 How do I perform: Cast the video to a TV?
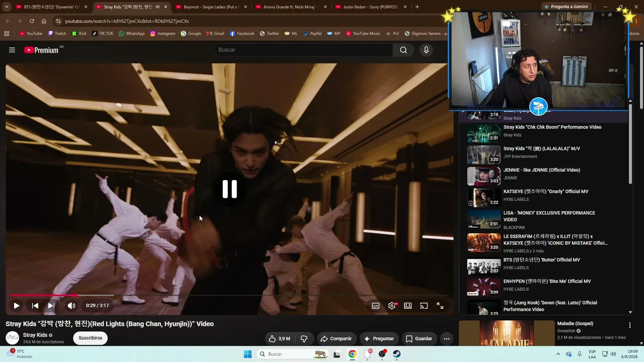424,305
